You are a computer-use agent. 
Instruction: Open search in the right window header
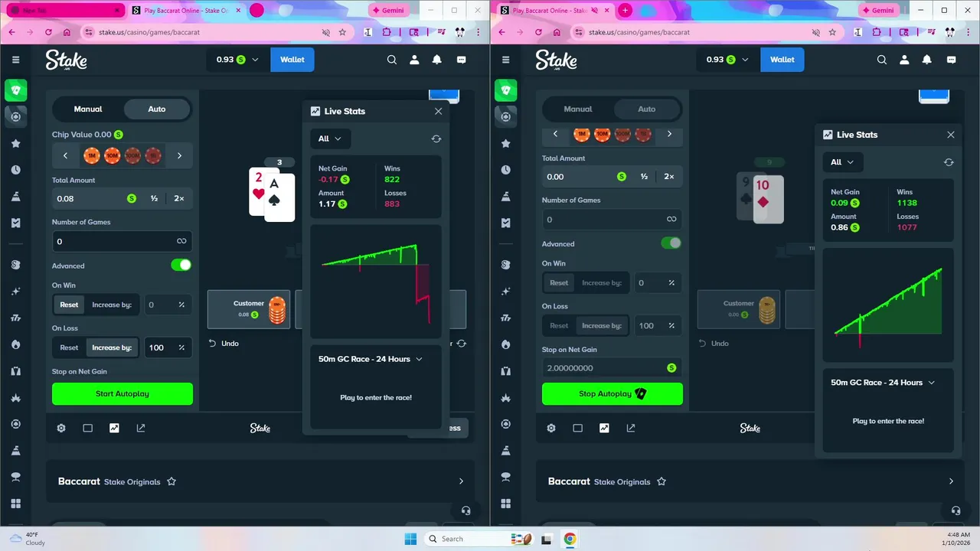click(882, 60)
